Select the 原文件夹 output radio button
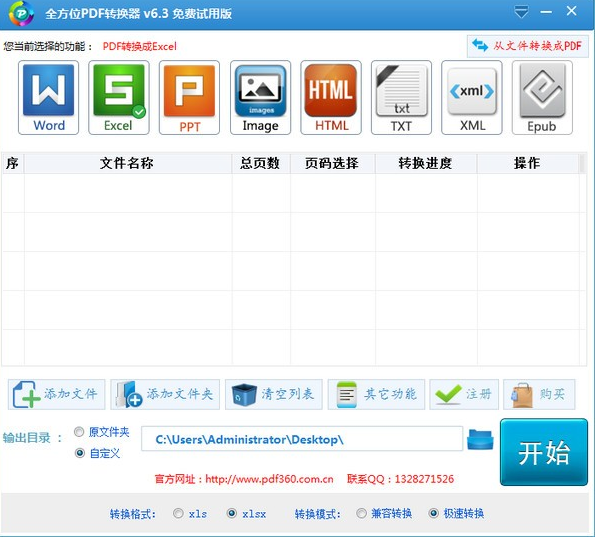Screen dimensions: 595x538 click(79, 432)
